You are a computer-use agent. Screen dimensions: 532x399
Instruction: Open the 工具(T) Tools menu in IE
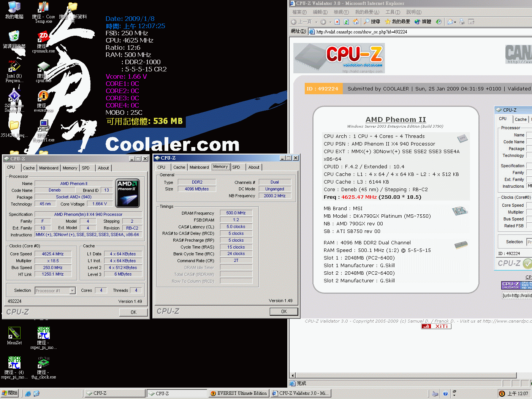[393, 12]
